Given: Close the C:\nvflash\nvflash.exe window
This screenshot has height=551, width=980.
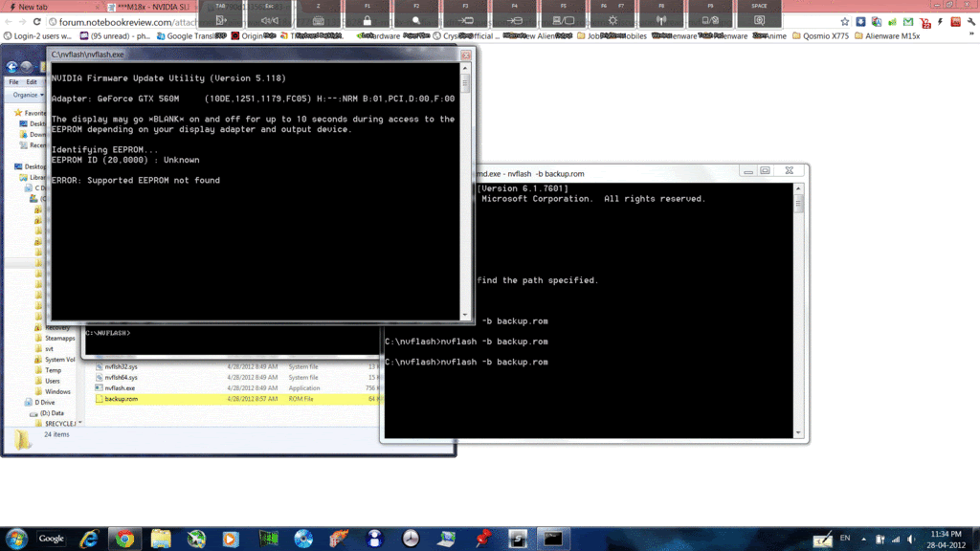Looking at the screenshot, I should (466, 55).
